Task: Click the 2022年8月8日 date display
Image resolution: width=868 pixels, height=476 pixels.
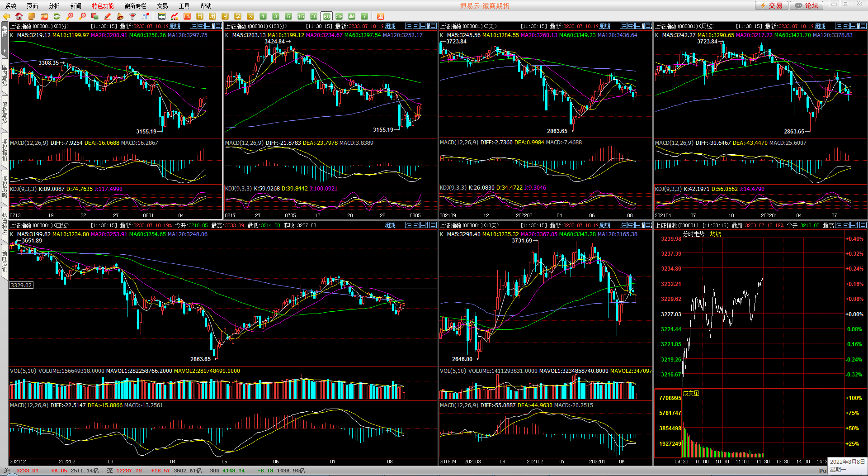Action: [847, 462]
